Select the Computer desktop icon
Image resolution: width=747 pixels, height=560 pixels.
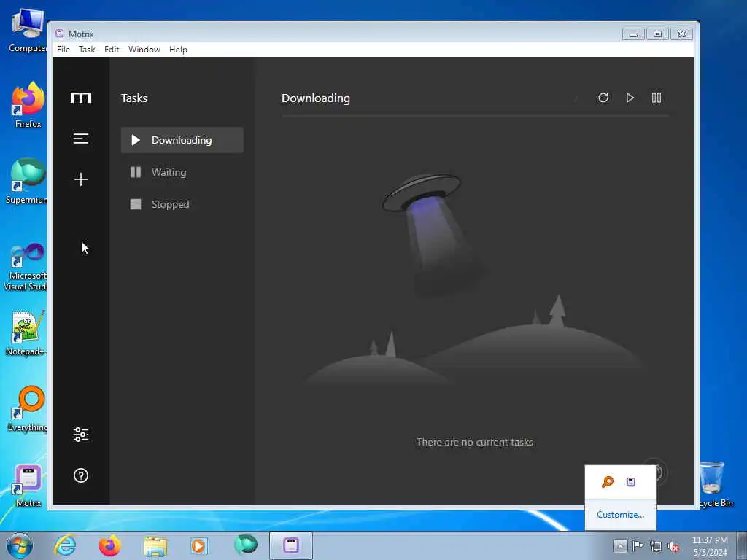coord(28,31)
